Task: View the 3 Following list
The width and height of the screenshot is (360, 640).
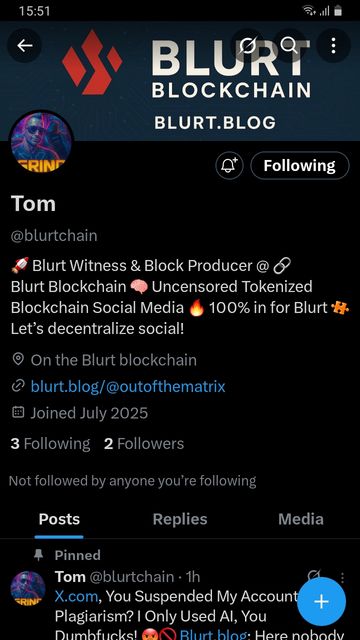Action: click(x=50, y=444)
